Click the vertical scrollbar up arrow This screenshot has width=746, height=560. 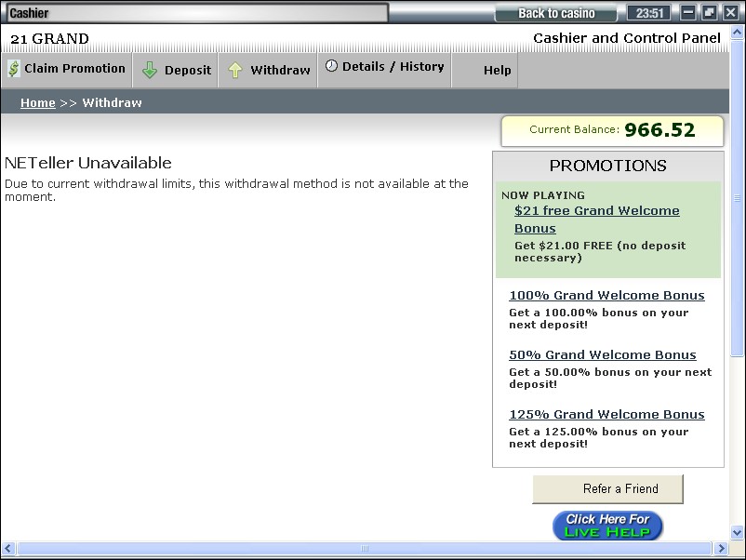click(x=737, y=33)
